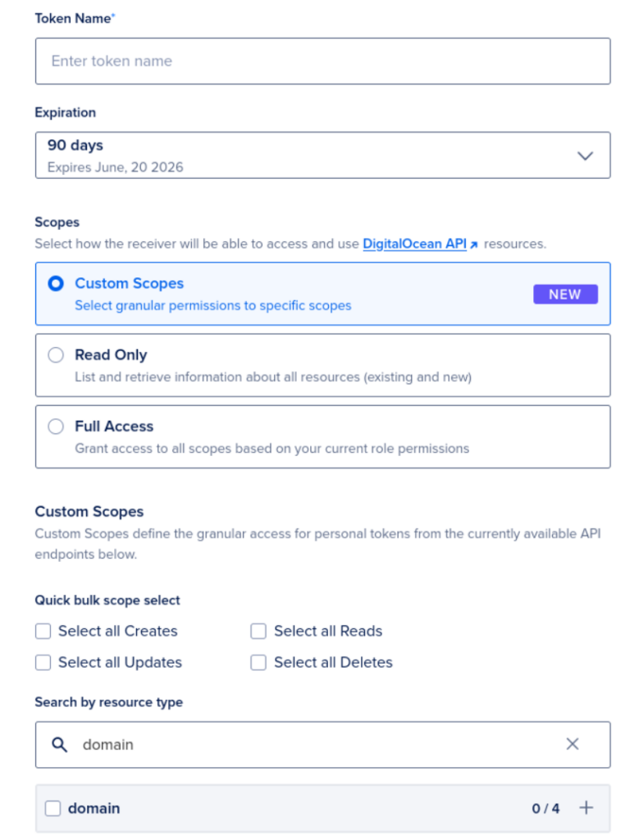Select the Full Access radio option
Screen dimensions: 639x840
(x=56, y=427)
